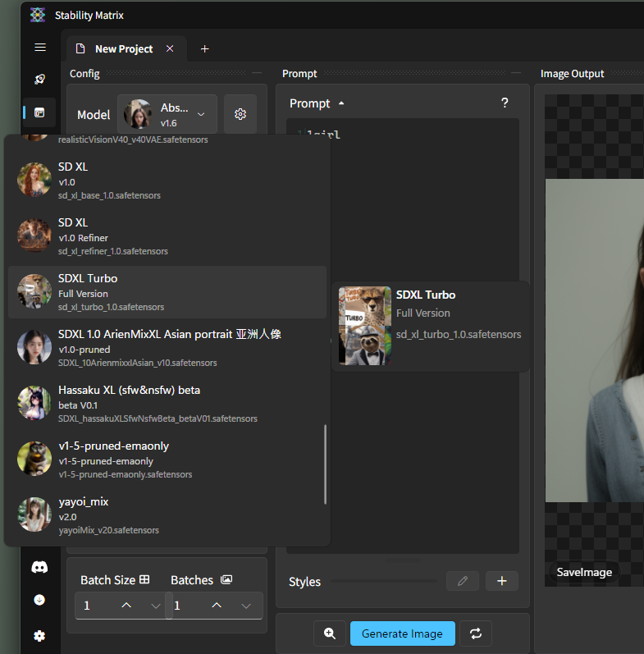Open the hamburger navigation menu
Viewport: 644px width, 654px height.
39,48
